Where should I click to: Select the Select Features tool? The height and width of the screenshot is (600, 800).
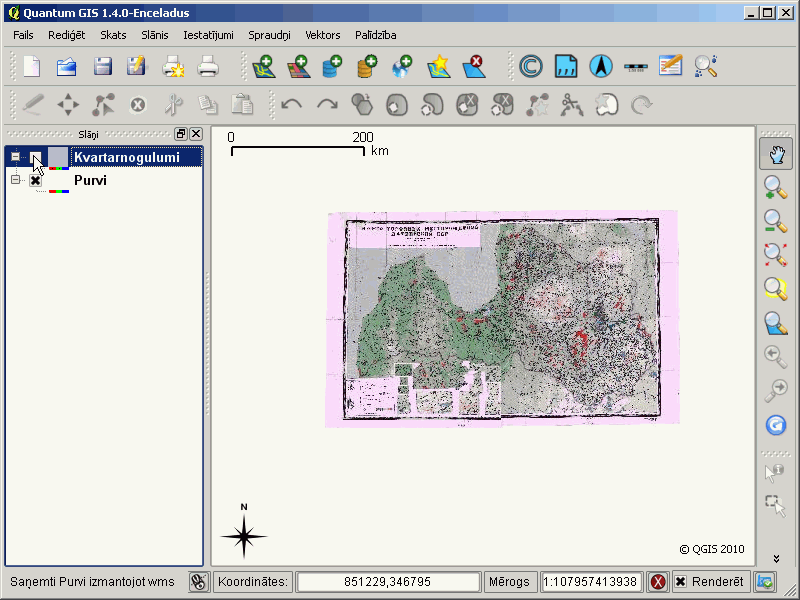point(776,506)
